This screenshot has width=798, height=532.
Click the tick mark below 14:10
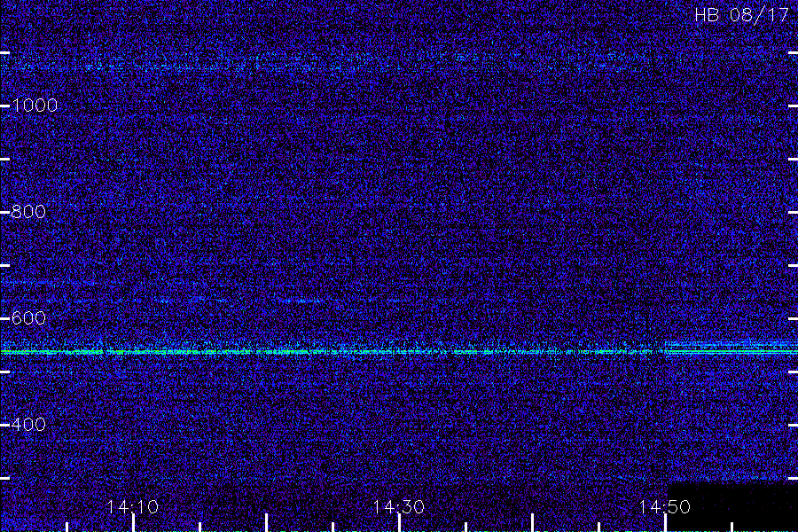133,523
